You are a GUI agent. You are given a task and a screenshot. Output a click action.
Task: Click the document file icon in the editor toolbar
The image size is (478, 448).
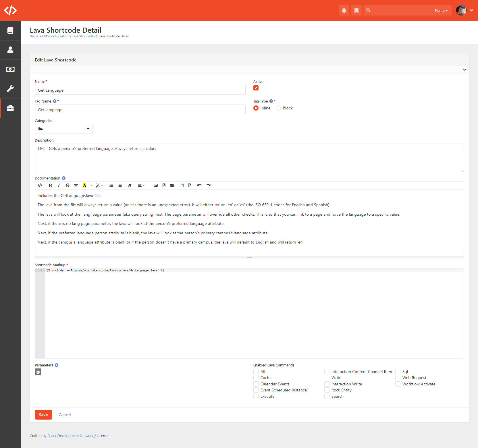[x=164, y=186]
